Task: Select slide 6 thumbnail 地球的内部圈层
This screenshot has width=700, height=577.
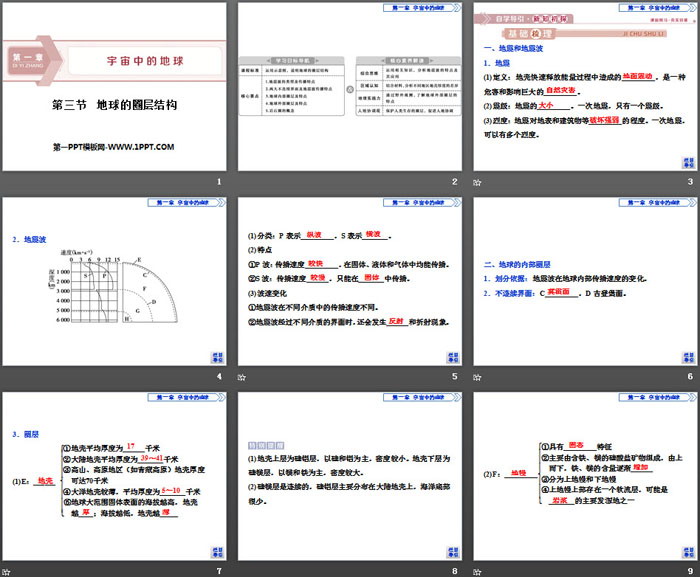Action: (586, 282)
